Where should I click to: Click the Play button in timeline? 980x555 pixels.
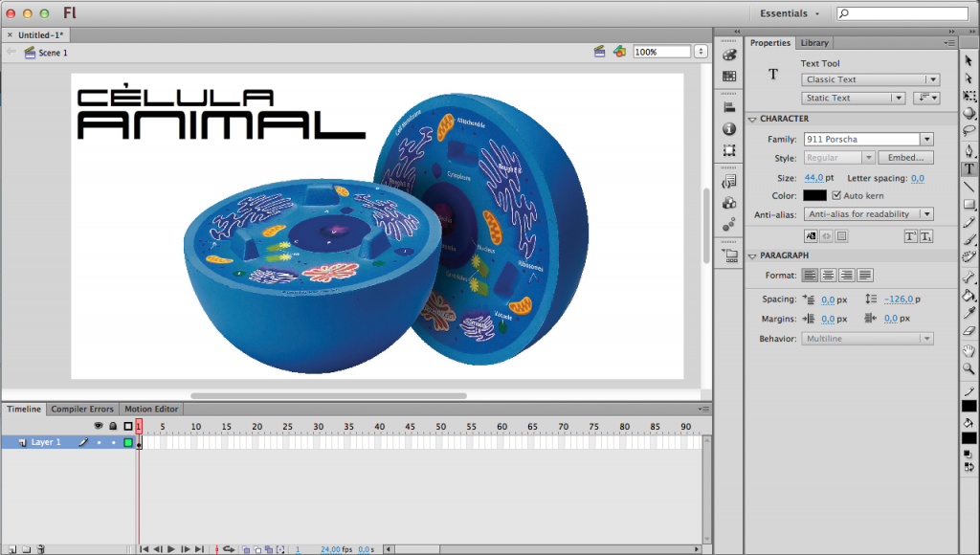(171, 548)
